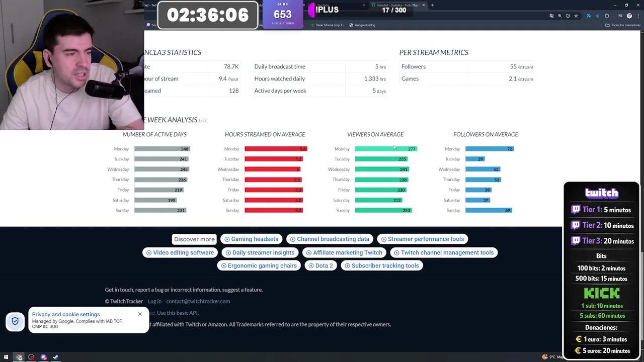This screenshot has width=644, height=362.
Task: Click the Games 2.1 per stream value
Action: pos(521,78)
